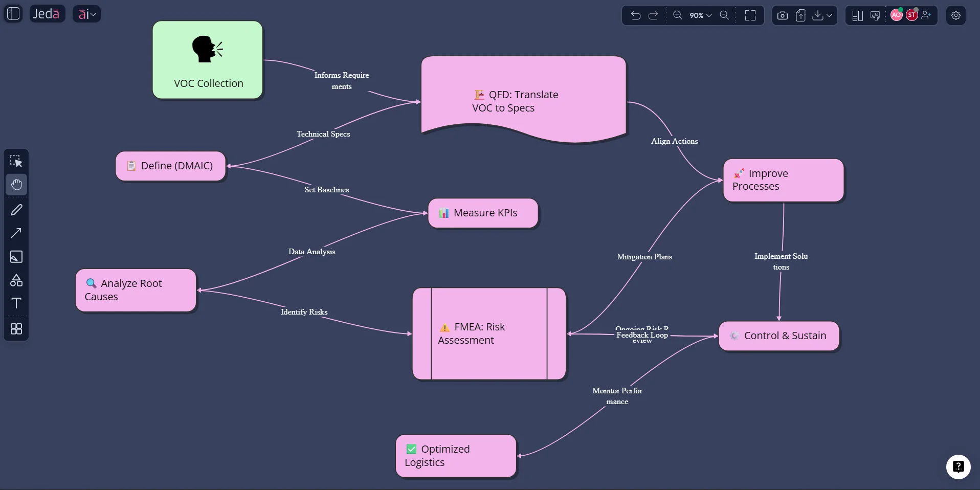Open the sticky note tool
This screenshot has width=980, height=490.
tap(16, 257)
